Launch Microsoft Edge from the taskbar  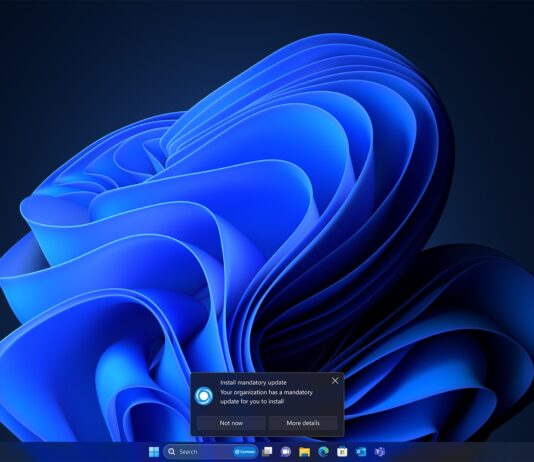tap(323, 452)
